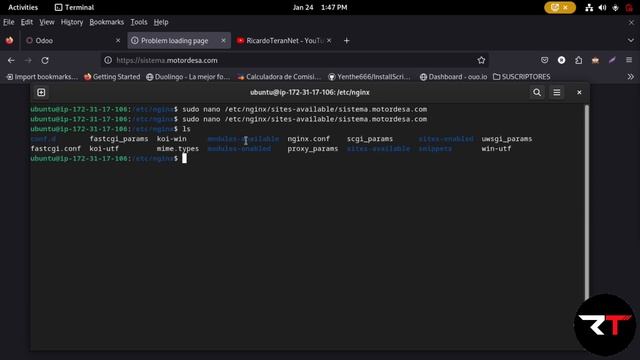Screen dimensions: 640x360
Task: Open the Help menu
Action: click(x=161, y=22)
